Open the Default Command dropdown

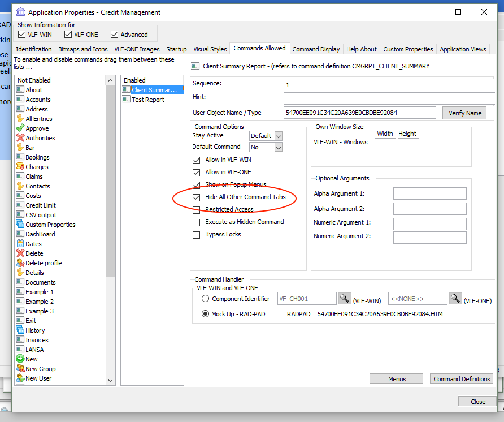click(279, 147)
